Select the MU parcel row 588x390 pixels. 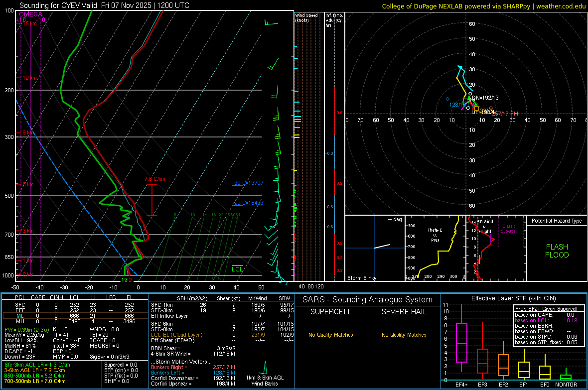pos(74,321)
